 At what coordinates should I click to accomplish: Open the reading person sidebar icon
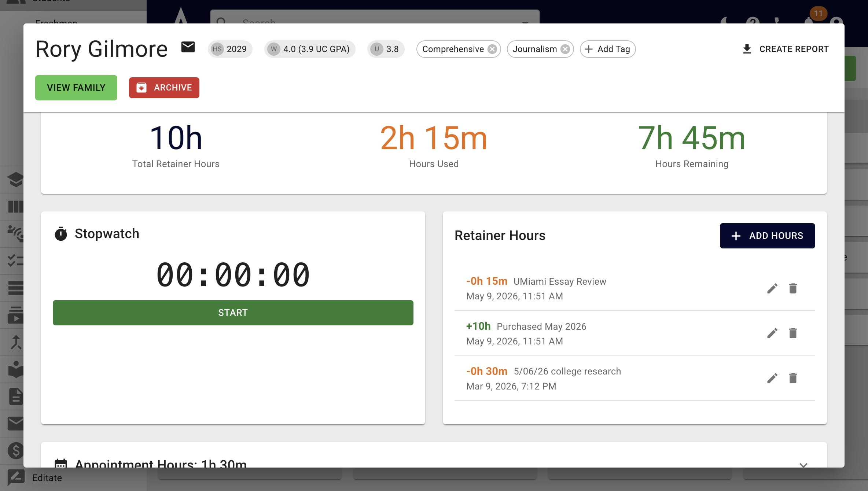pos(15,369)
